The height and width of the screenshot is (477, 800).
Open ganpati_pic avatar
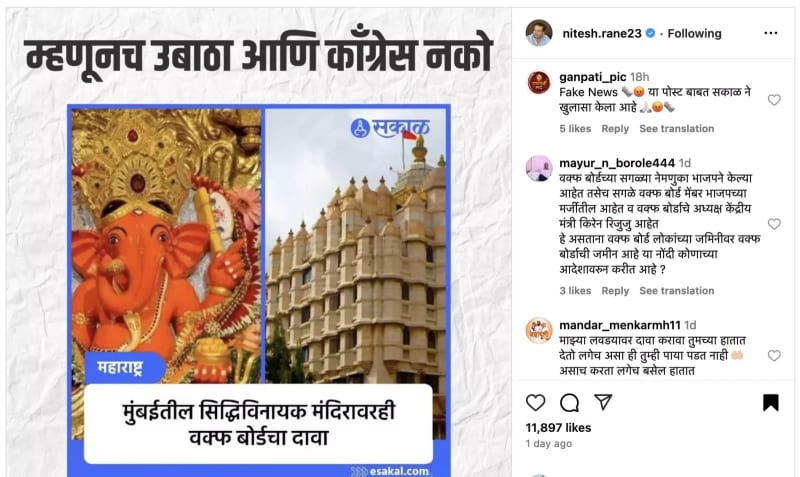tap(539, 83)
